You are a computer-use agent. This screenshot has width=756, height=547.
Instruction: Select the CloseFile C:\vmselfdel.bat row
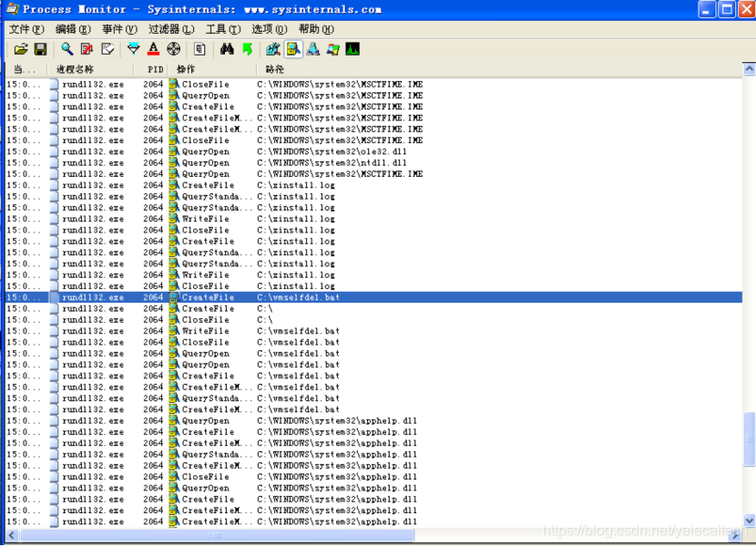point(373,342)
